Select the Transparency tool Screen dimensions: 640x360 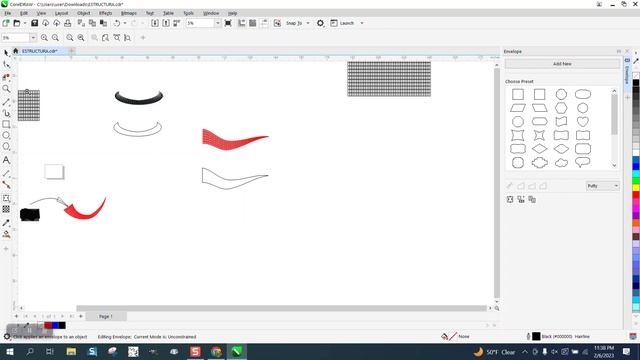6,209
